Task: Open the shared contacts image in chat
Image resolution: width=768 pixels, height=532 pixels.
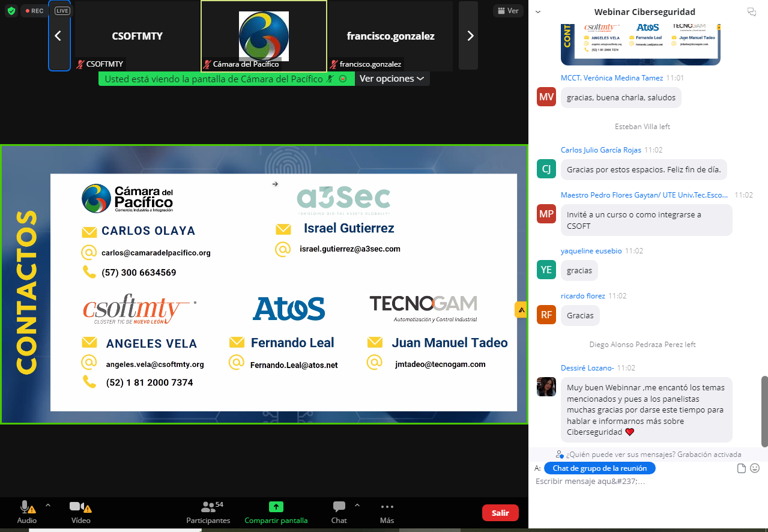Action: [640, 44]
